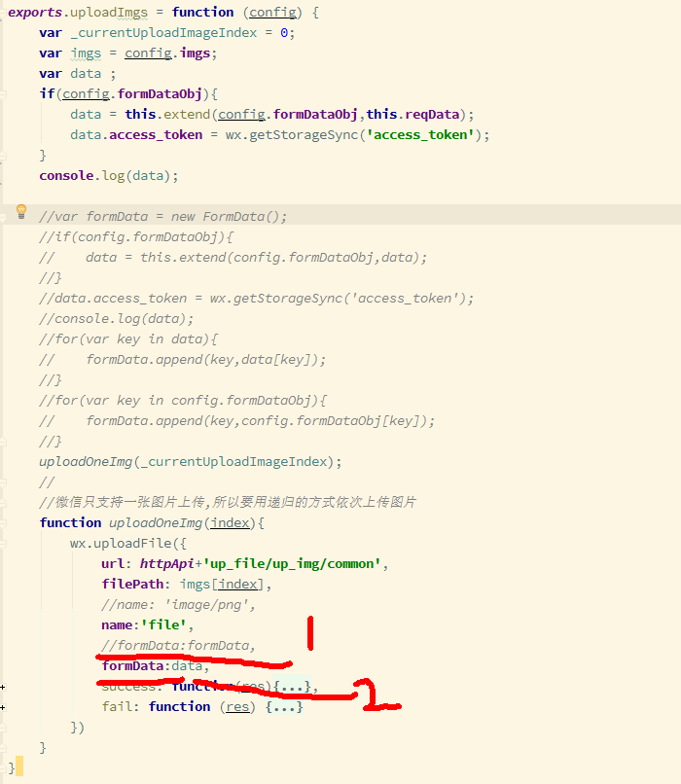Viewport: 681px width, 784px height.
Task: Click comment '//for(var key in data){'
Action: click(x=128, y=339)
